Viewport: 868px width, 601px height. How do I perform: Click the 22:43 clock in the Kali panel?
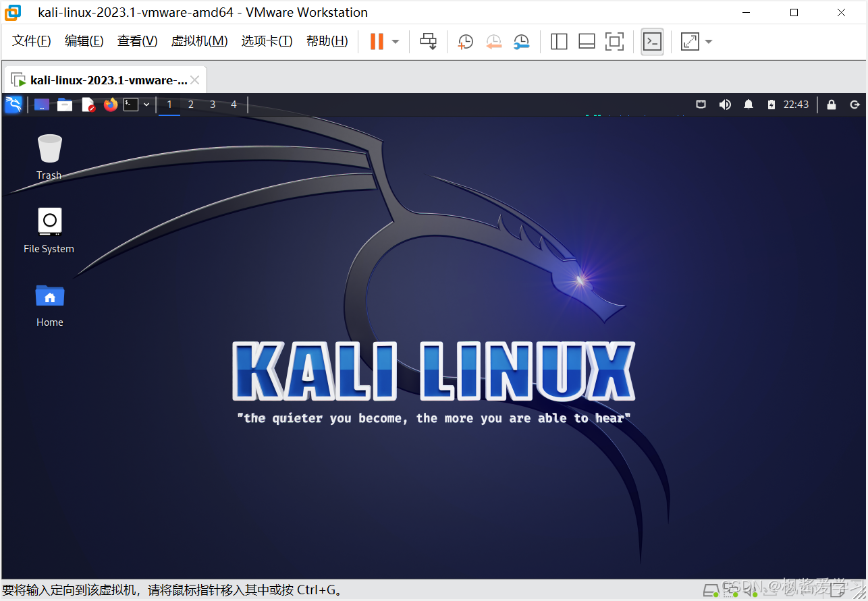point(796,105)
